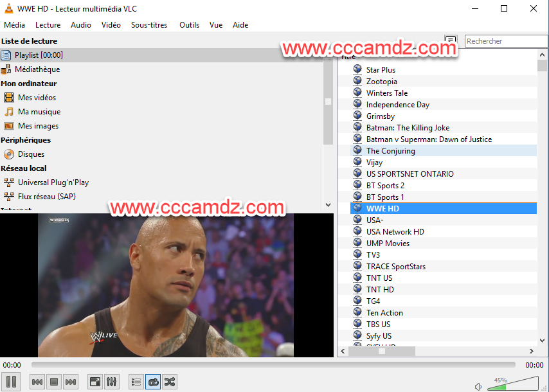This screenshot has width=549, height=392.
Task: Toggle the playlist view button
Action: pyautogui.click(x=136, y=382)
